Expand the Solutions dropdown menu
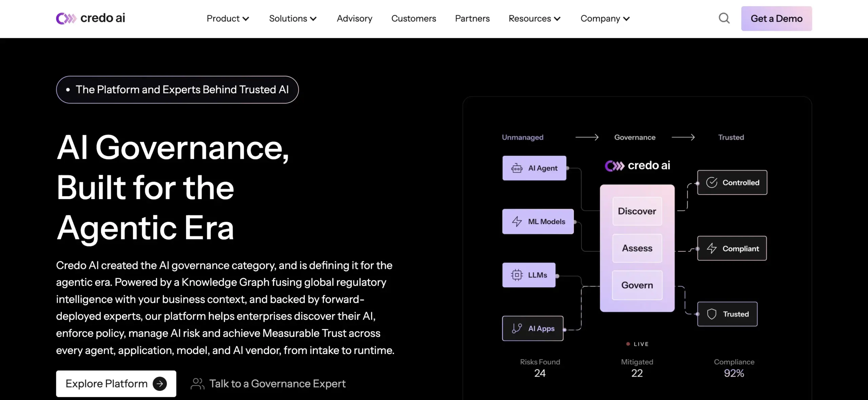 tap(293, 19)
